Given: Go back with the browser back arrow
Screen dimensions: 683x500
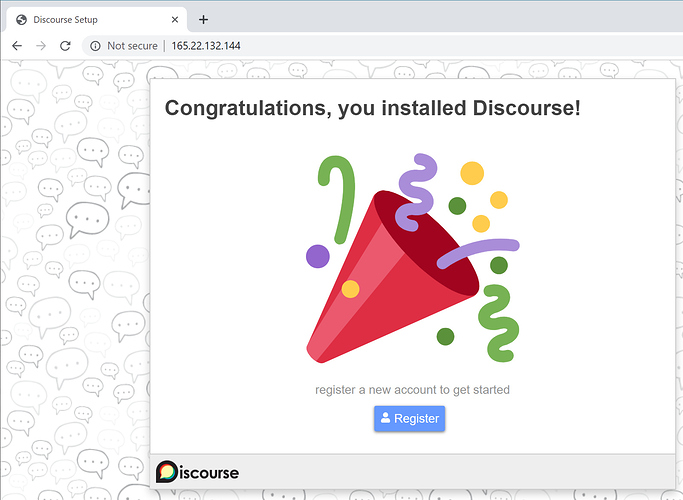Looking at the screenshot, I should click(17, 46).
